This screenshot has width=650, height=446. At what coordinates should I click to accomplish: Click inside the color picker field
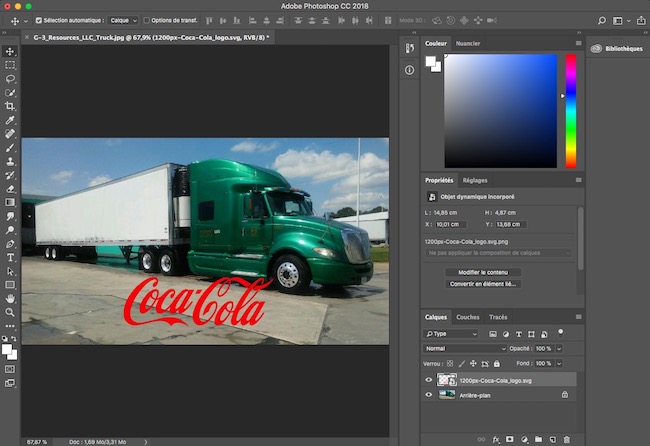coord(501,111)
